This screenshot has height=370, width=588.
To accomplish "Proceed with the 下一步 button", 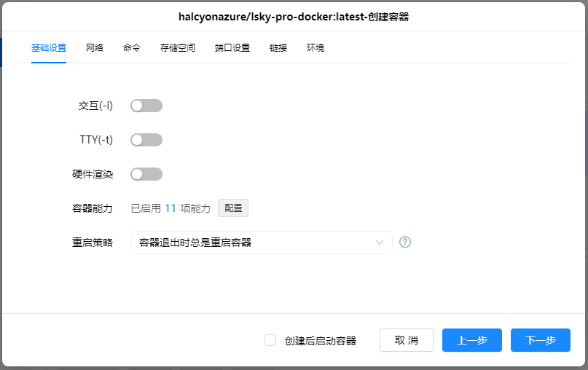I will [x=540, y=340].
